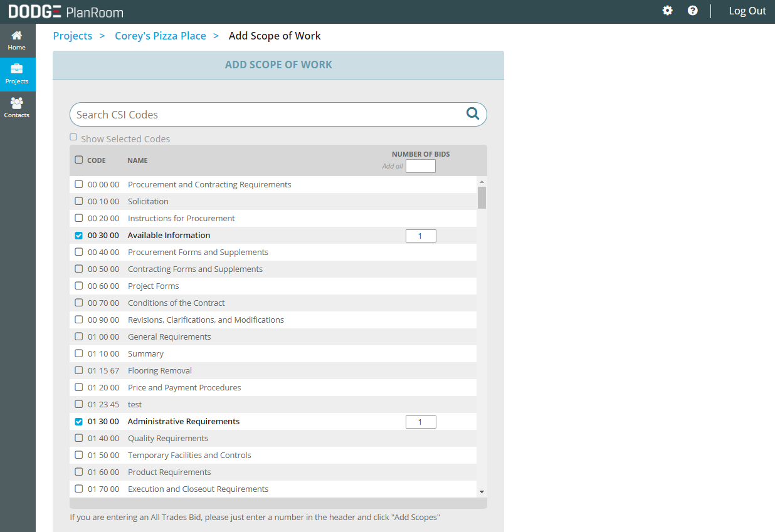Image resolution: width=775 pixels, height=532 pixels.
Task: Open Projects in the sidebar
Action: [17, 74]
